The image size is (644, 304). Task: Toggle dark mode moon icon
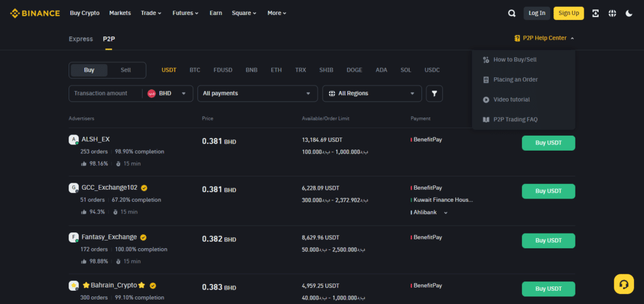coord(629,13)
